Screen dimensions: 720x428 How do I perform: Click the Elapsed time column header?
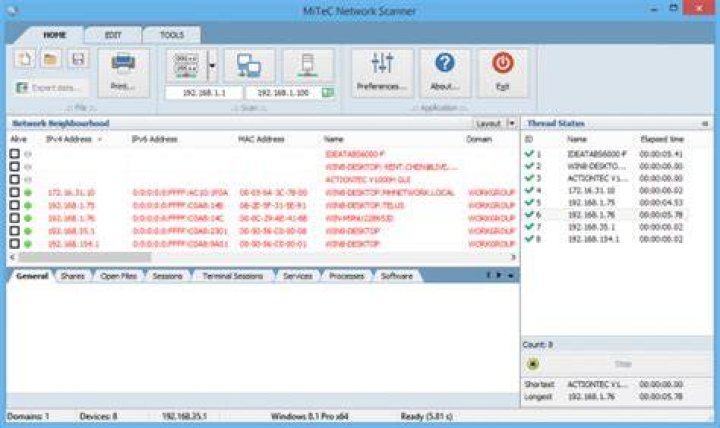662,139
